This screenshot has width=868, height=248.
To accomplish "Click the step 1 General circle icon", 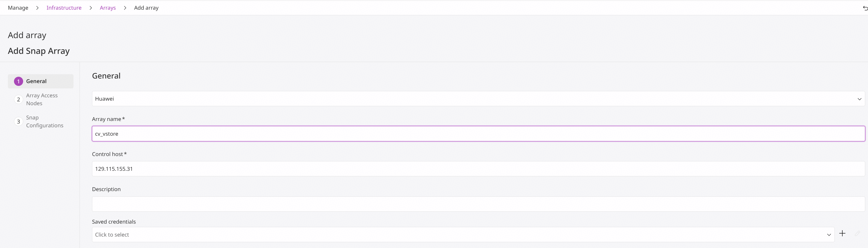I will point(19,81).
